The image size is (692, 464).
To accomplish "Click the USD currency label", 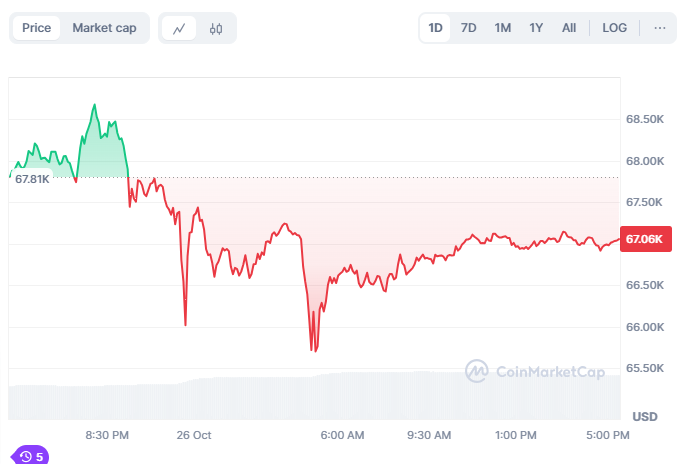I will click(645, 416).
